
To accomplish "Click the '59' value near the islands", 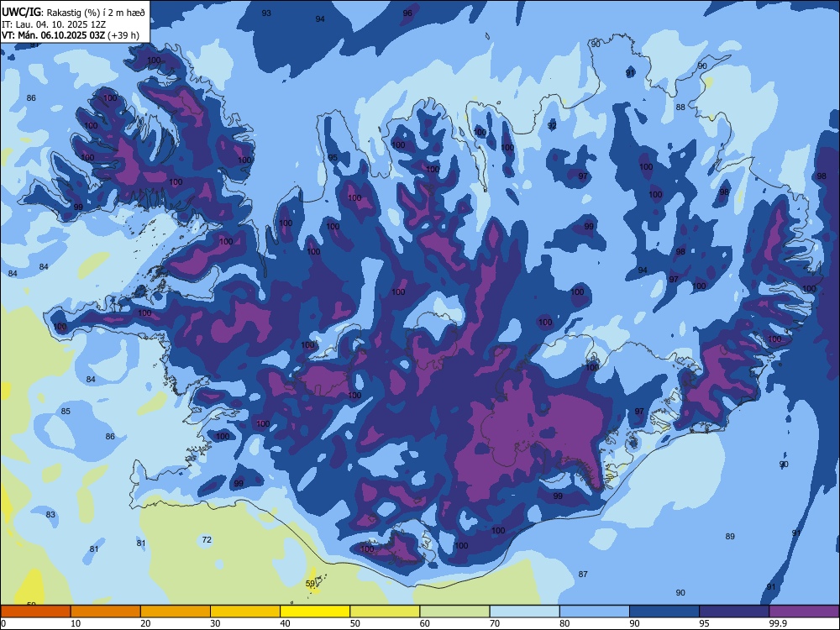I will coord(310,584).
